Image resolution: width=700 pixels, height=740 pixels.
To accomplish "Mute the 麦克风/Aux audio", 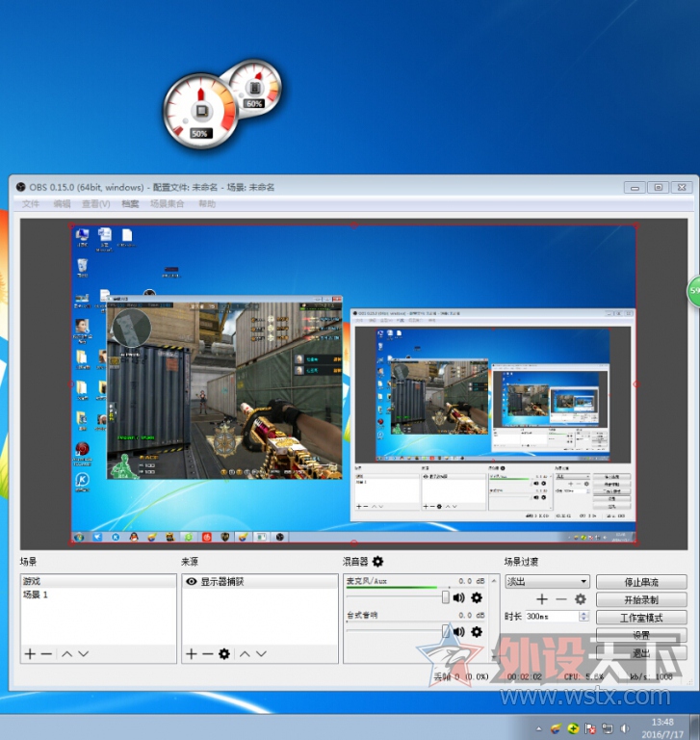I will [x=458, y=598].
